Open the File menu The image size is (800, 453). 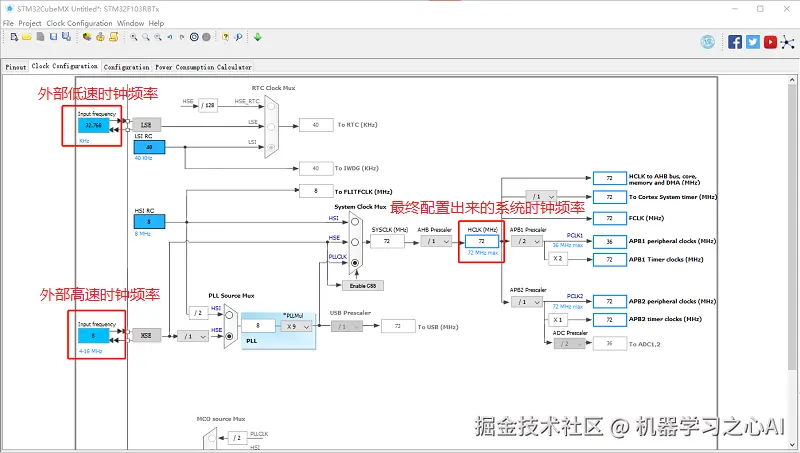tap(8, 23)
